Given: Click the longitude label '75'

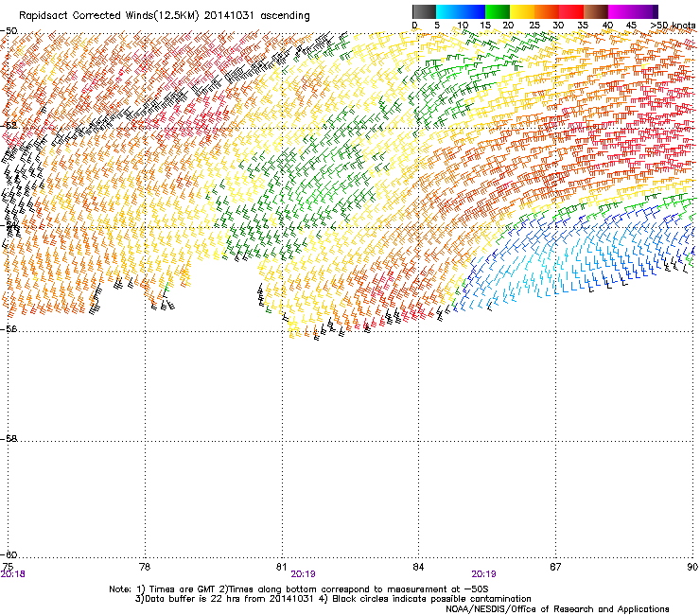Looking at the screenshot, I should [8, 567].
